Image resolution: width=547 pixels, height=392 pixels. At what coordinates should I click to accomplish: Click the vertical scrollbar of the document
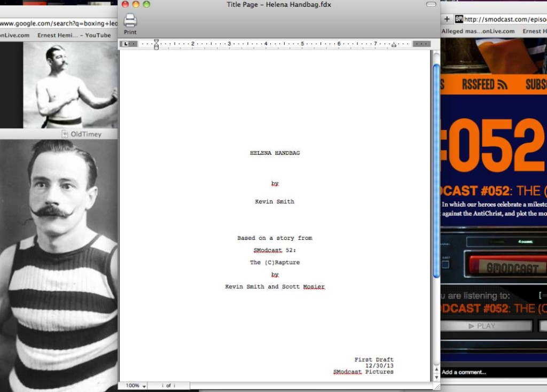pyautogui.click(x=436, y=171)
